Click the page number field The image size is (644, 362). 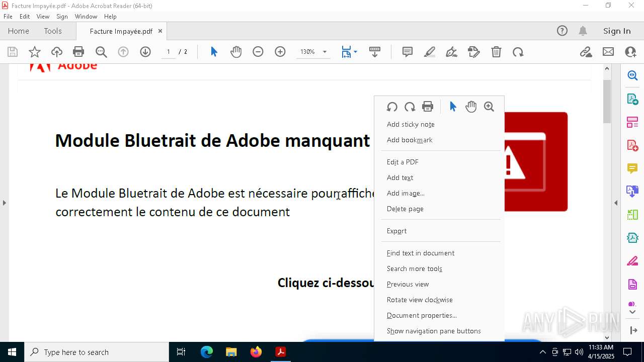click(169, 52)
